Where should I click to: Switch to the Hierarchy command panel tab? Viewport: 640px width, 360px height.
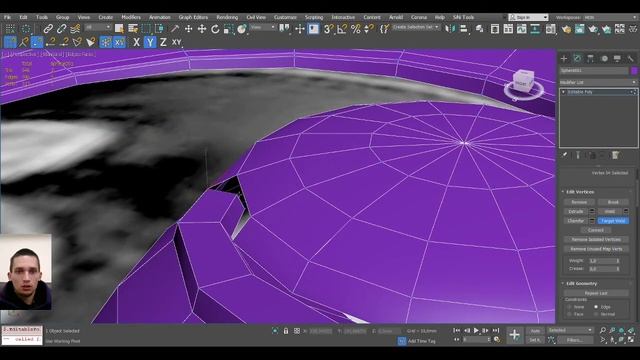[590, 59]
